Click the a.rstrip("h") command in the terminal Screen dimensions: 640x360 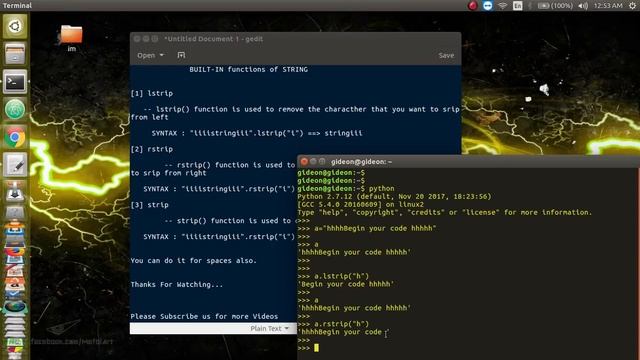click(341, 324)
